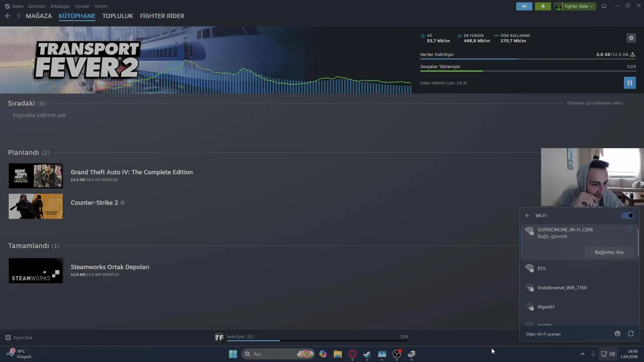This screenshot has width=644, height=362.
Task: Click info icon next to Counter-Strike 2
Action: 122,203
